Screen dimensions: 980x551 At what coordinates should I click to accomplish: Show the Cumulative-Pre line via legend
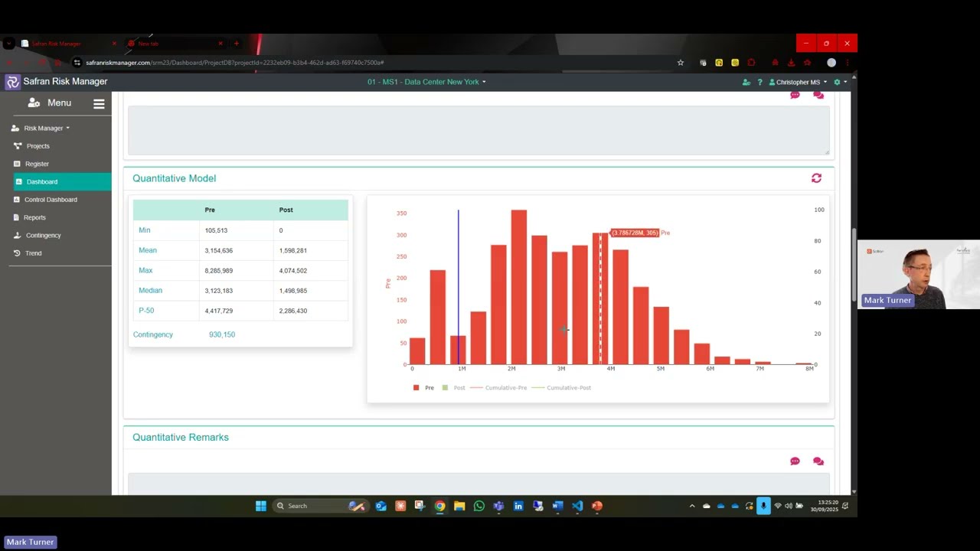click(x=498, y=388)
